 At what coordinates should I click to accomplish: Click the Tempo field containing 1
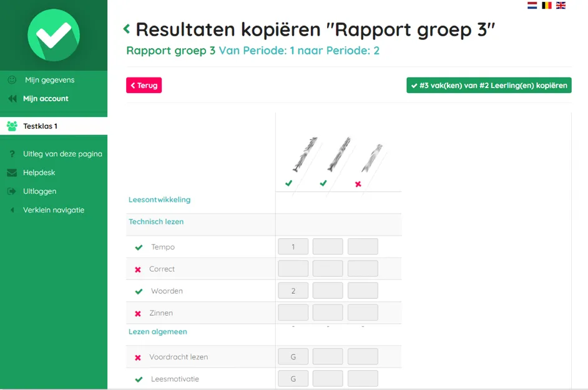point(293,247)
